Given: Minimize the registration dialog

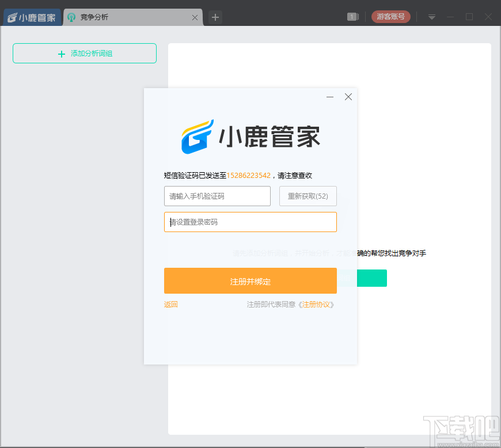Looking at the screenshot, I should [x=329, y=97].
